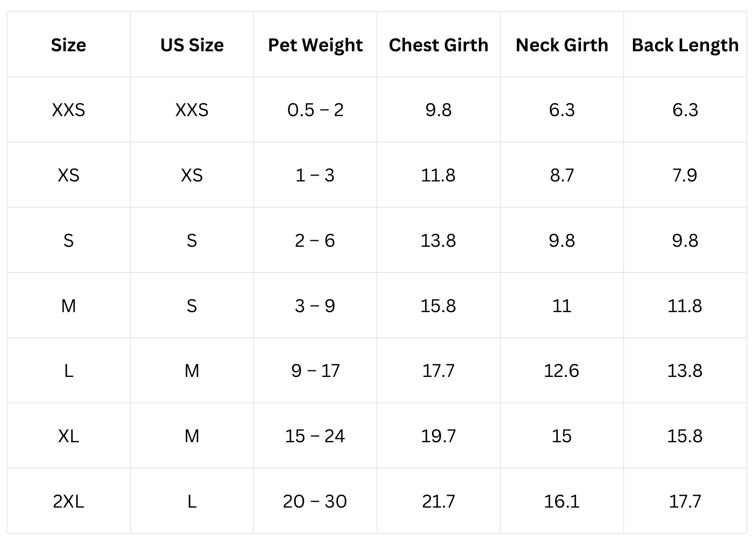756x540 pixels.
Task: Select the Pet Weight header cell
Action: tap(315, 45)
